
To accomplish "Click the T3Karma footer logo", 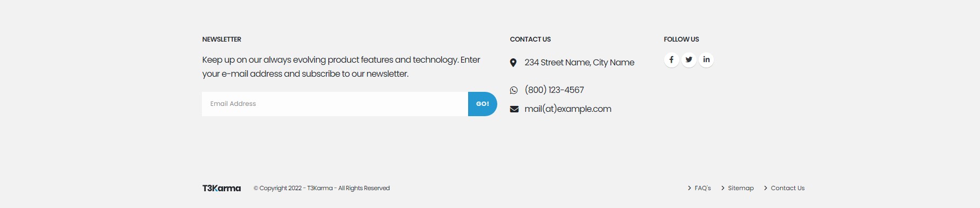I will [221, 188].
